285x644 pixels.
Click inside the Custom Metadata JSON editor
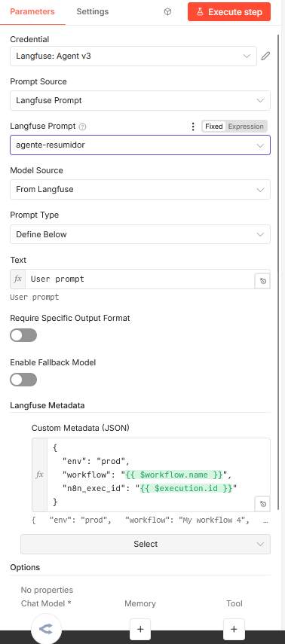click(158, 475)
